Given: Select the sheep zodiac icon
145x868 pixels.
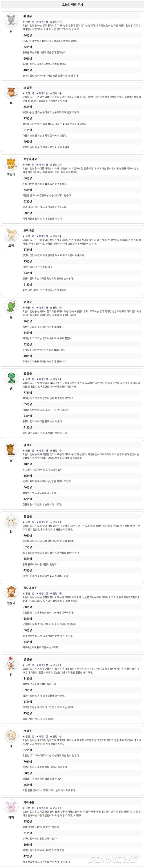Looking at the screenshot, I should pyautogui.click(x=11, y=521).
